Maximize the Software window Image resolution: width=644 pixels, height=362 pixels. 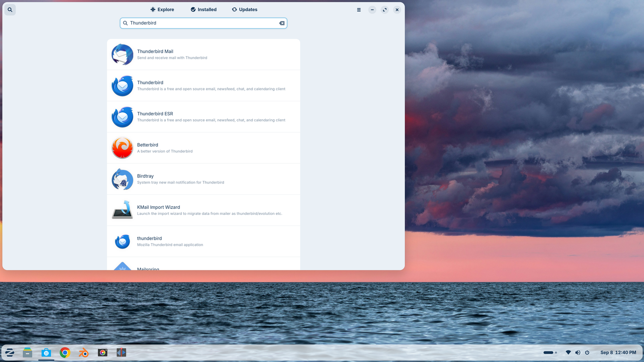tap(385, 10)
